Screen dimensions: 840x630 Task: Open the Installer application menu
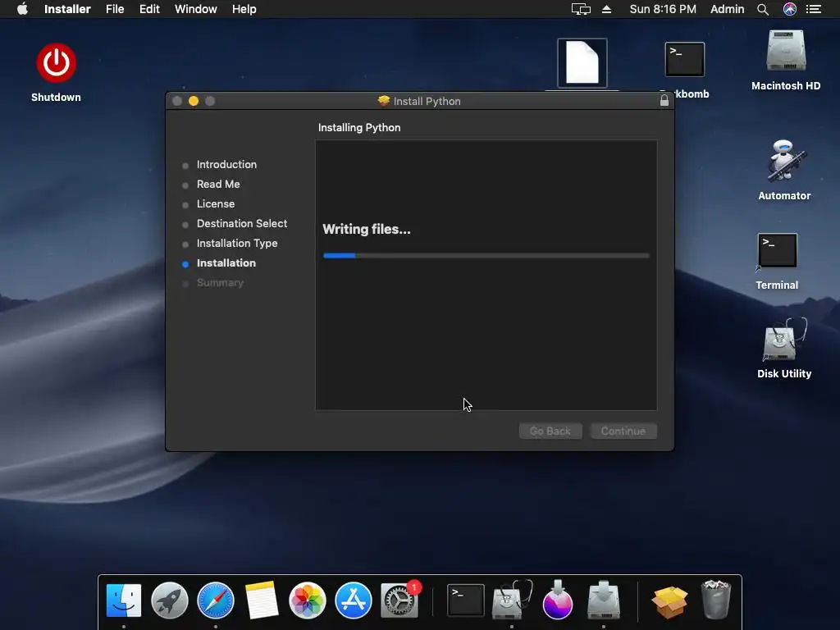coord(67,9)
